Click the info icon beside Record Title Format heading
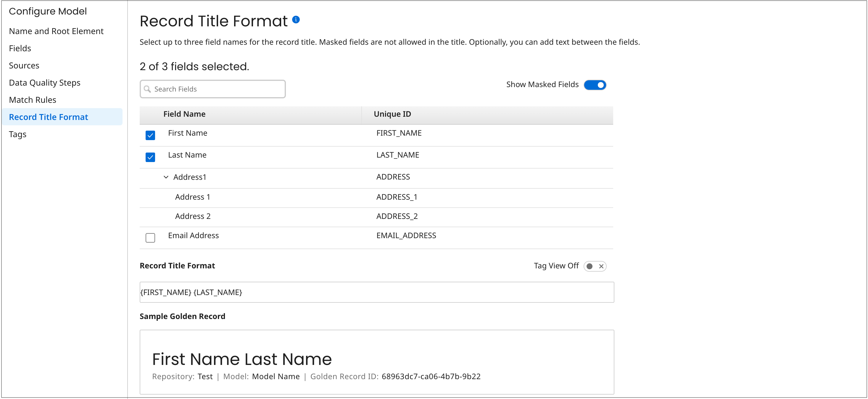The width and height of the screenshot is (868, 399). point(296,20)
